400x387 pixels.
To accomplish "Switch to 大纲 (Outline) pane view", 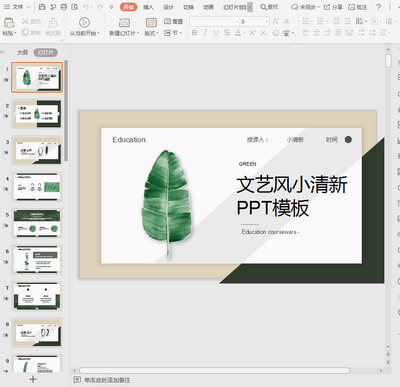I will (x=23, y=52).
